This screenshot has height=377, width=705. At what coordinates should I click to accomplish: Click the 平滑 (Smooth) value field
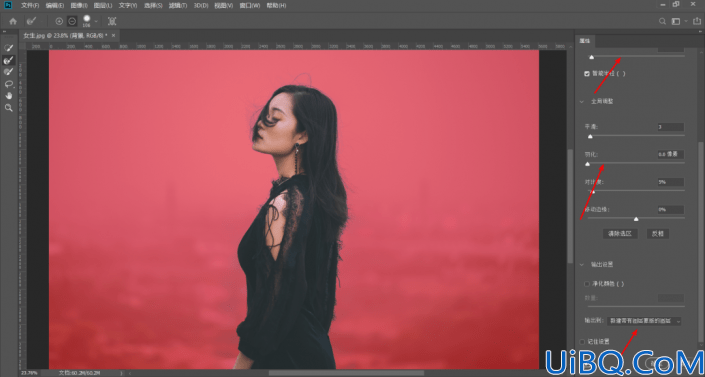point(670,127)
